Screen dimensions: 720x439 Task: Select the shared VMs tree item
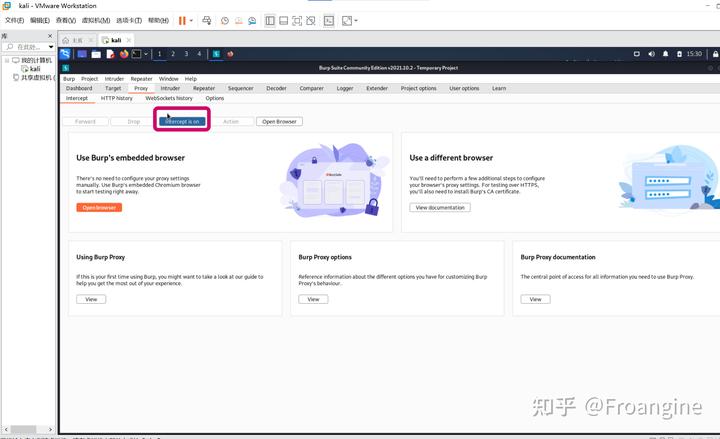(33, 77)
